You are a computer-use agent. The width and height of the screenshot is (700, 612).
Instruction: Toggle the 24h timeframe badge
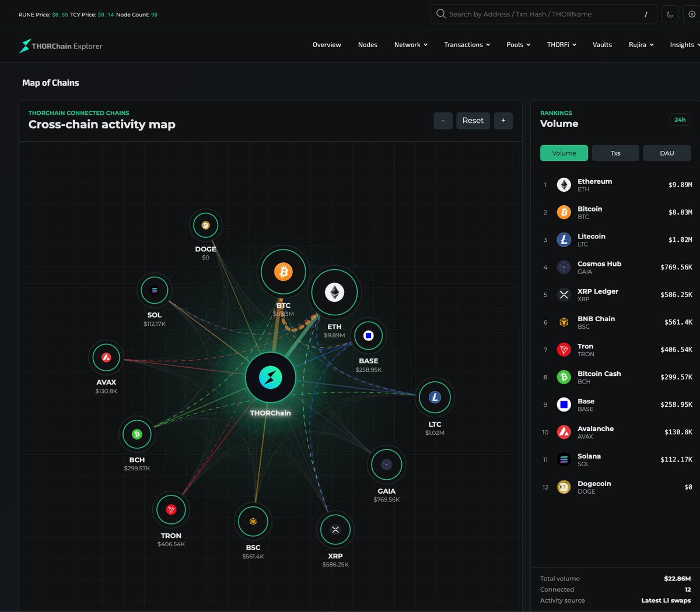[x=680, y=119]
